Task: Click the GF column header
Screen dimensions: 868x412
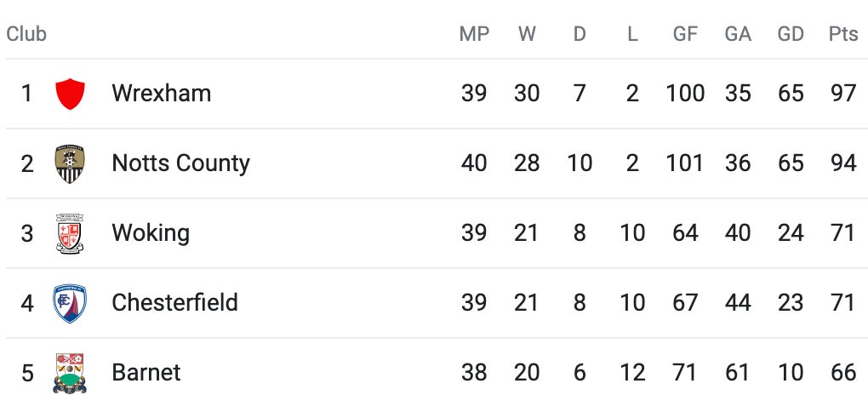Action: pos(685,34)
